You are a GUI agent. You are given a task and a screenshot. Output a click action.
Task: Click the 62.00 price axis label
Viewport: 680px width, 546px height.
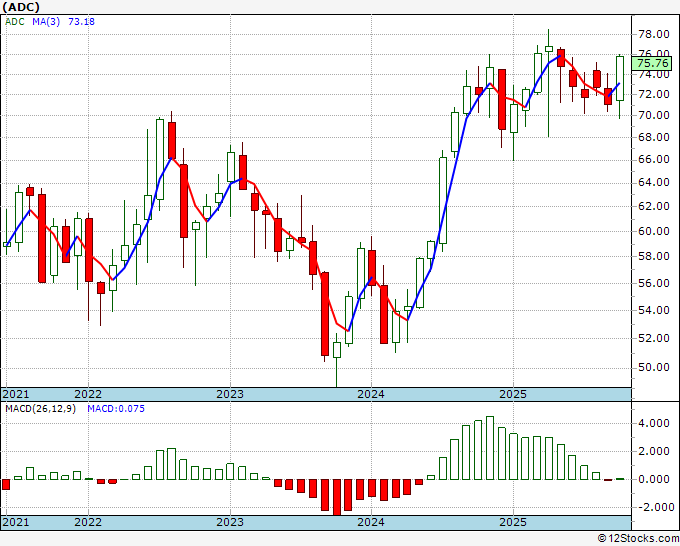coord(653,206)
